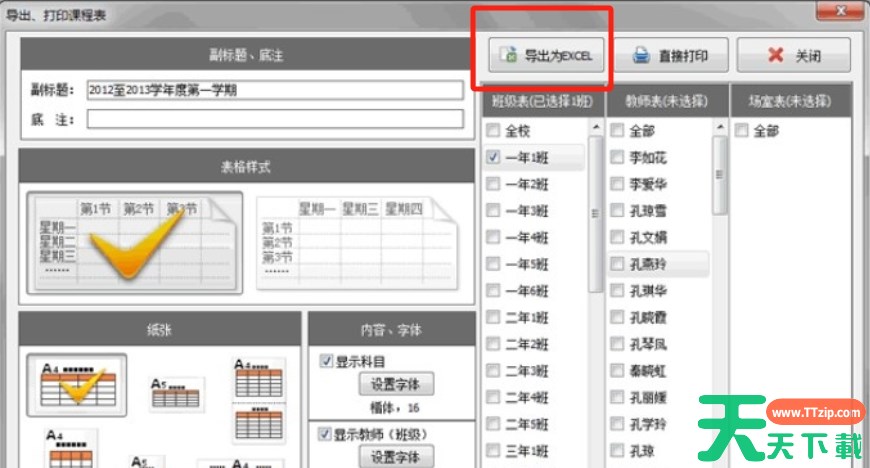Click the class list scrollbar thumb
This screenshot has height=468, width=870.
pos(595,214)
